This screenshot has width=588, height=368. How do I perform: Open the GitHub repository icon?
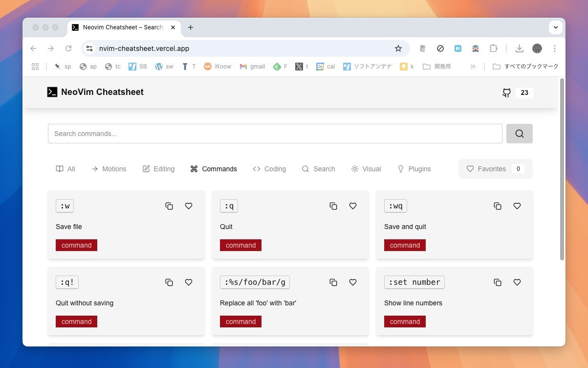[507, 92]
